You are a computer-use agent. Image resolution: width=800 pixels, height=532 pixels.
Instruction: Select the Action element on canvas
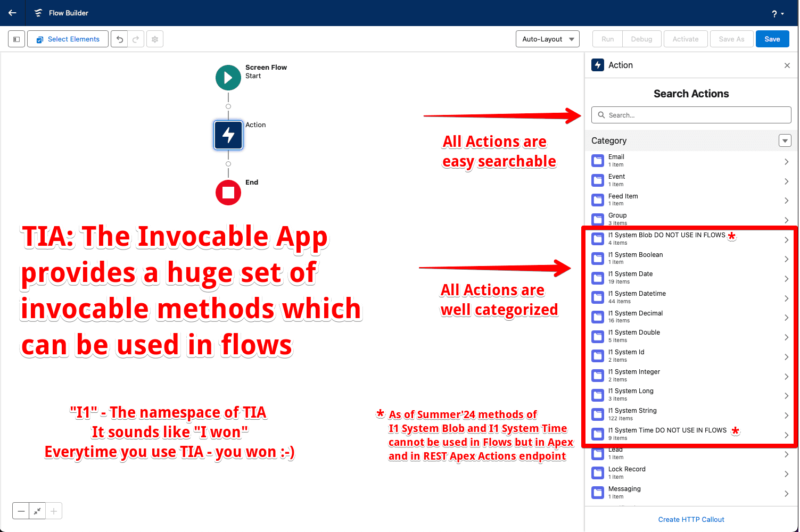[228, 135]
